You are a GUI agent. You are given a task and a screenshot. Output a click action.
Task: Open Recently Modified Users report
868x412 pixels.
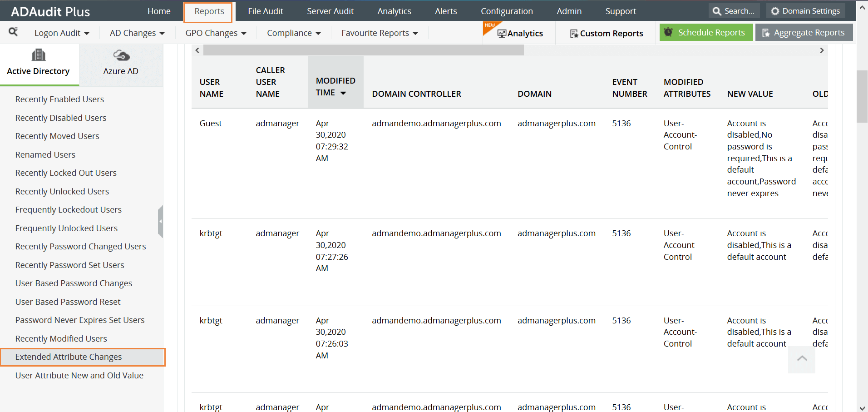61,338
